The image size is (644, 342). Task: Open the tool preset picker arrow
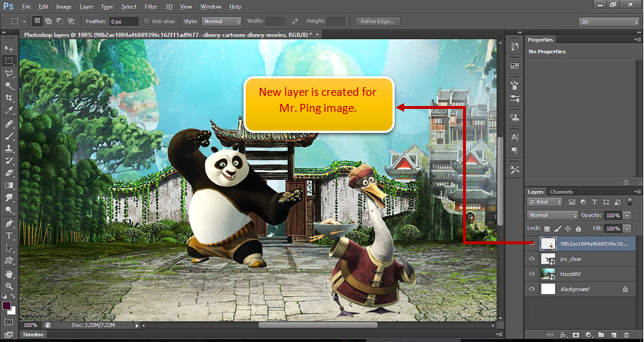point(24,21)
